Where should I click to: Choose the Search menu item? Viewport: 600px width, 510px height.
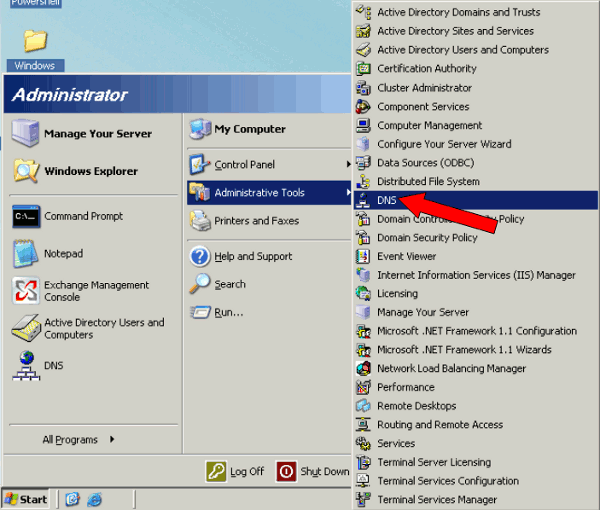pyautogui.click(x=269, y=284)
